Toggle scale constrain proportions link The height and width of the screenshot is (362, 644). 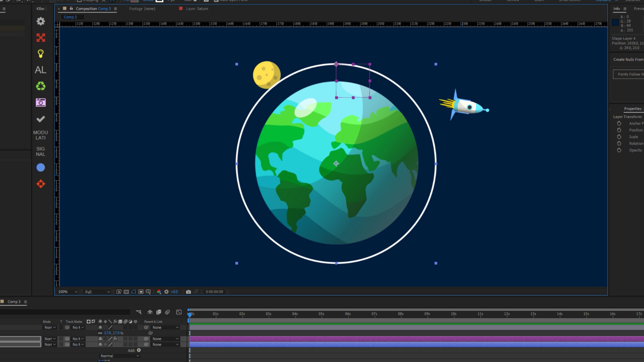(100, 333)
